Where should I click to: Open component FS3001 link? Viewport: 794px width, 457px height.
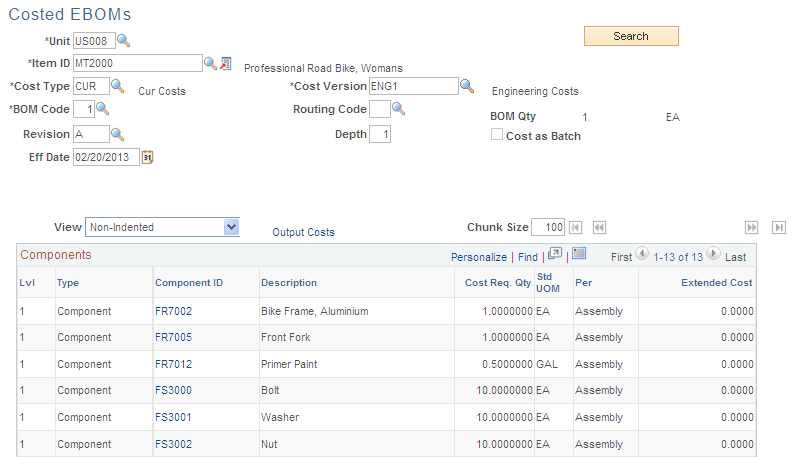point(174,417)
